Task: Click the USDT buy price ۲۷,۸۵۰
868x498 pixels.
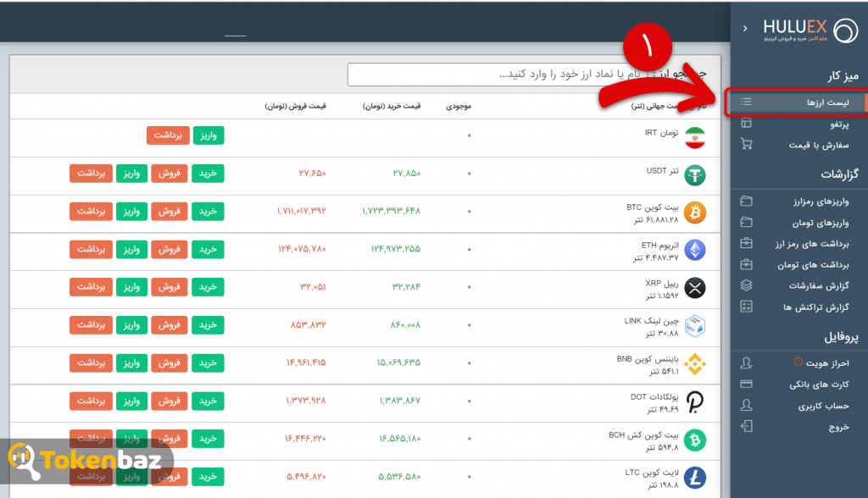Action: tap(406, 173)
